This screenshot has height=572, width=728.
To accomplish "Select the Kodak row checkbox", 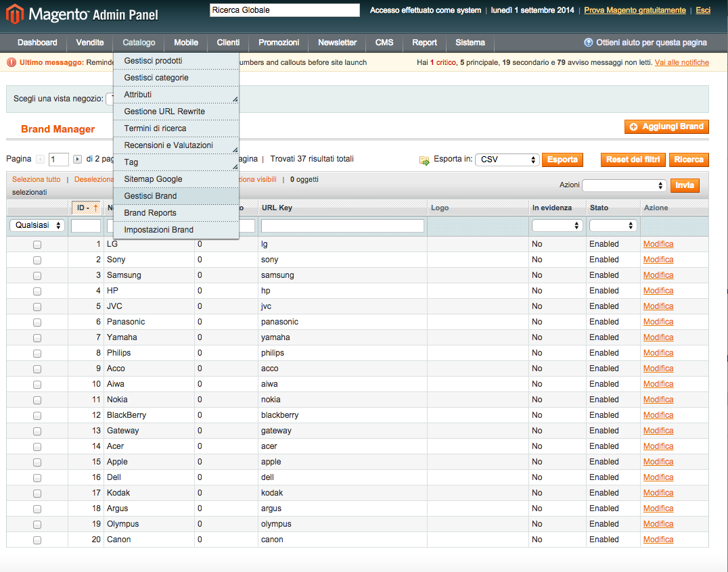I will pyautogui.click(x=37, y=493).
